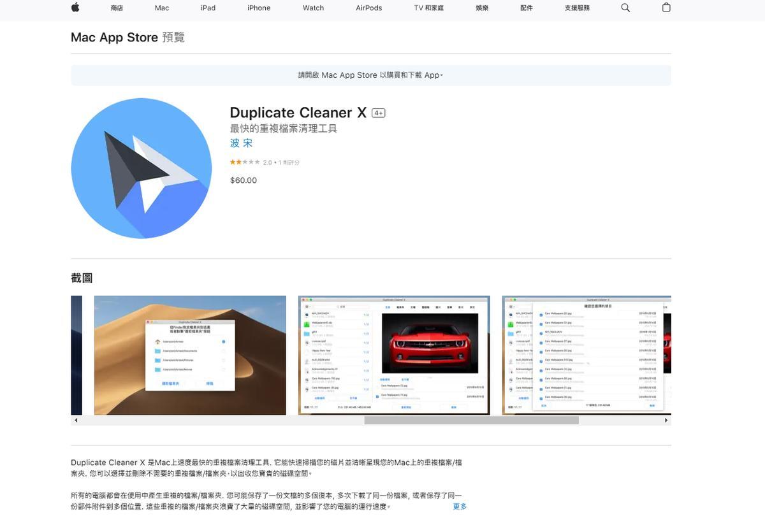765x532 pixels.
Task: Click the screenshots horizontal scrollbar thumb
Action: pyautogui.click(x=471, y=421)
